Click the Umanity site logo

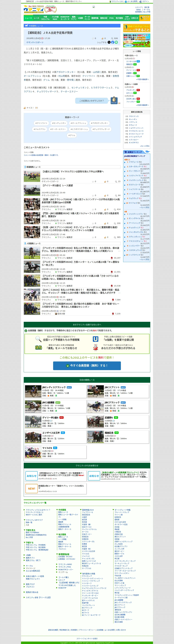(34, 9)
